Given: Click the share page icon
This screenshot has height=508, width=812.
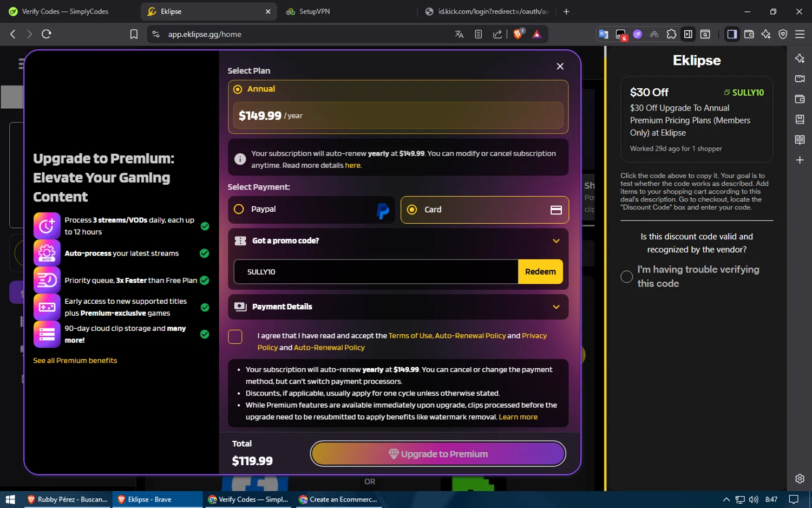Looking at the screenshot, I should (497, 34).
